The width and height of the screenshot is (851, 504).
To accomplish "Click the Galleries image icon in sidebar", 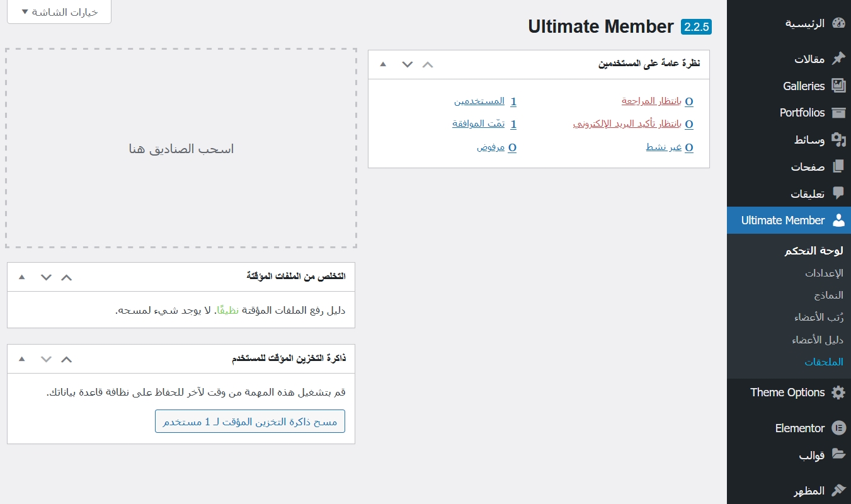I will 838,86.
